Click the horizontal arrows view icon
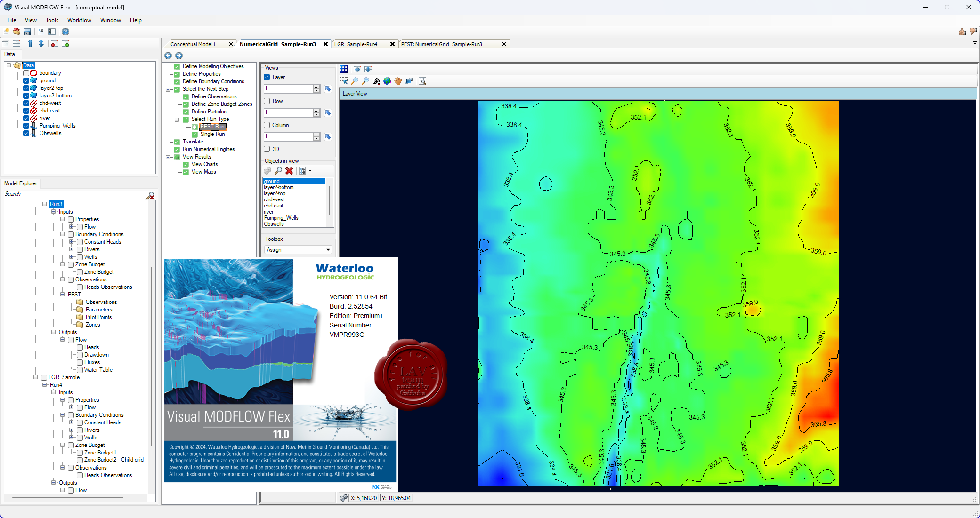Image resolution: width=980 pixels, height=518 pixels. click(x=357, y=69)
